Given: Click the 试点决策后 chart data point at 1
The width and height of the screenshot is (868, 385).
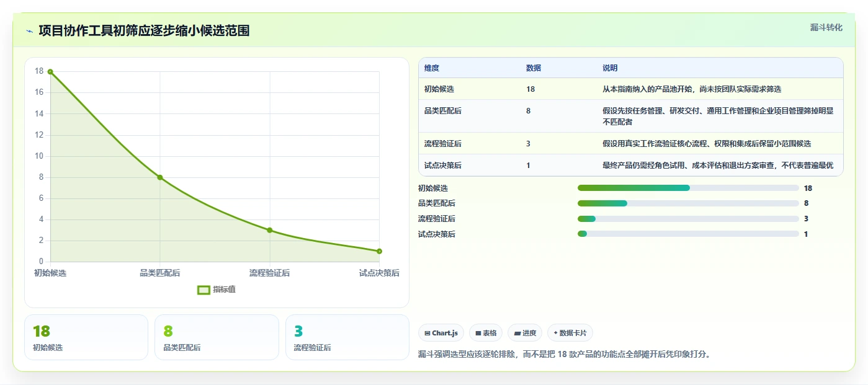Looking at the screenshot, I should pyautogui.click(x=379, y=251).
